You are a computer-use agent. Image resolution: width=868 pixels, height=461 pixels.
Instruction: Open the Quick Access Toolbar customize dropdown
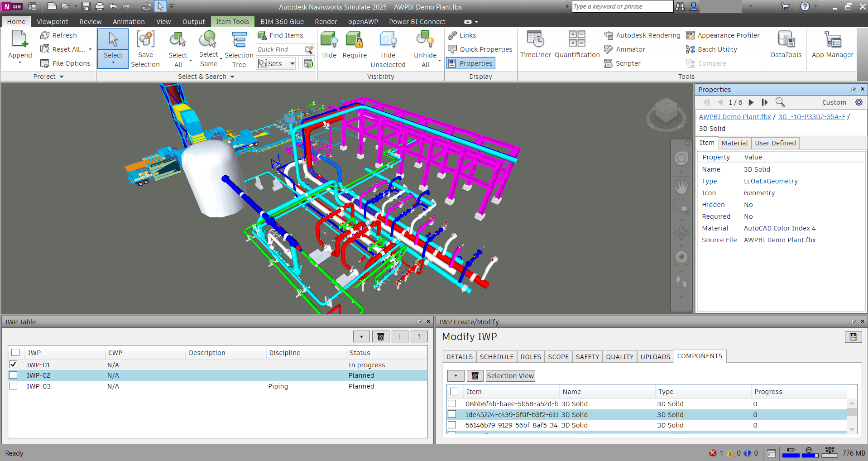click(172, 6)
